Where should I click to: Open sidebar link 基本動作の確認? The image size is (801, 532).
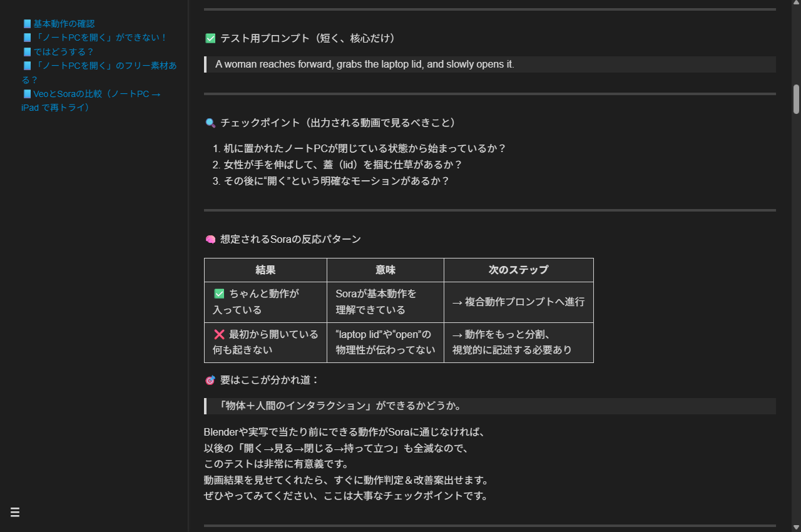click(x=64, y=24)
